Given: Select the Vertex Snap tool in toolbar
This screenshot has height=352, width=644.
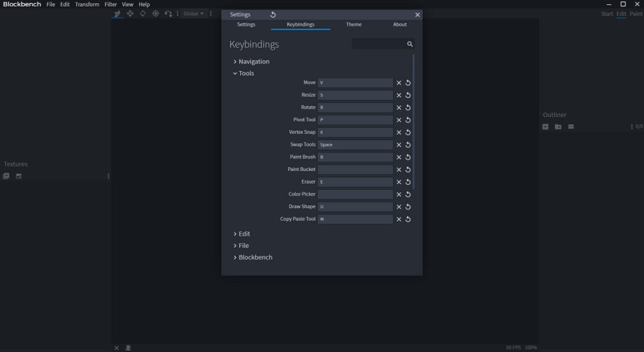Looking at the screenshot, I should point(168,14).
